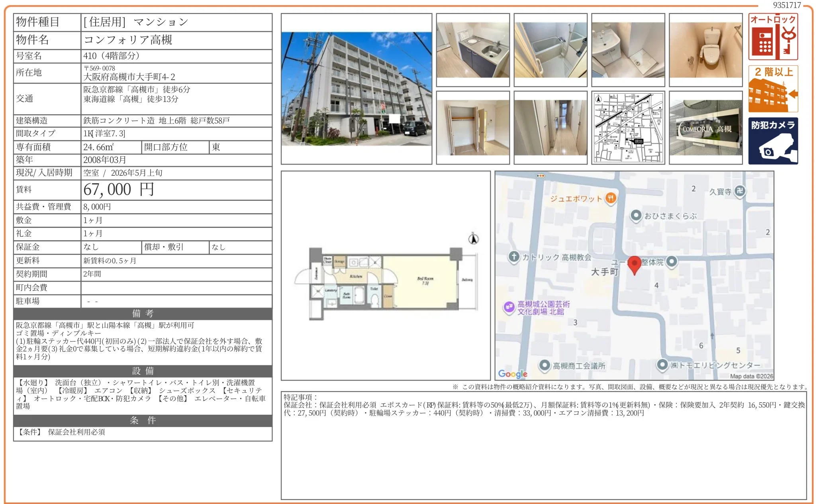The image size is (819, 504).
Task: Click the 久寶寺 temple marker icon
Action: pos(739,191)
